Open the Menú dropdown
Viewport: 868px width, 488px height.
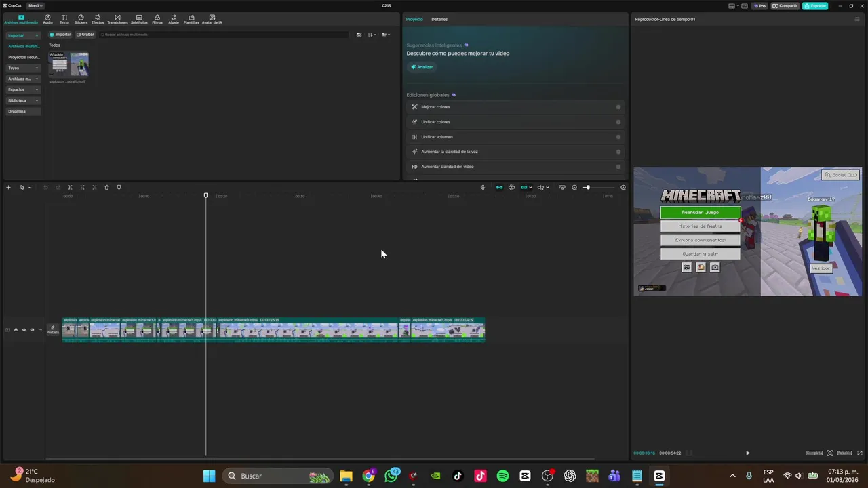coord(35,6)
